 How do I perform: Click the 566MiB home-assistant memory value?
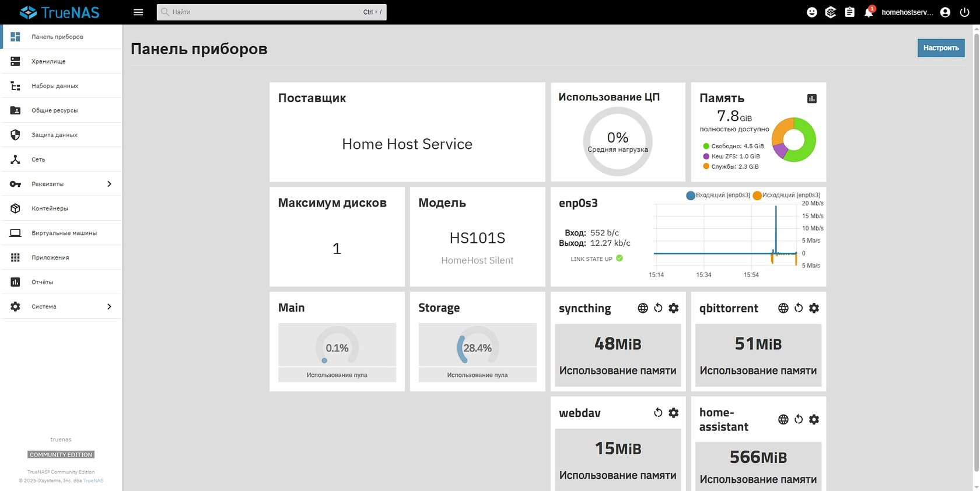tap(758, 457)
